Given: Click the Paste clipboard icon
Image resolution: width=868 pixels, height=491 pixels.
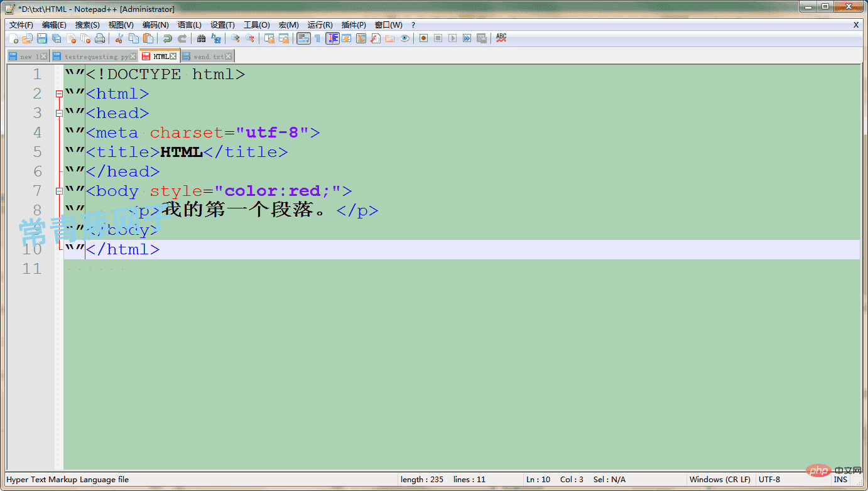Looking at the screenshot, I should 148,38.
